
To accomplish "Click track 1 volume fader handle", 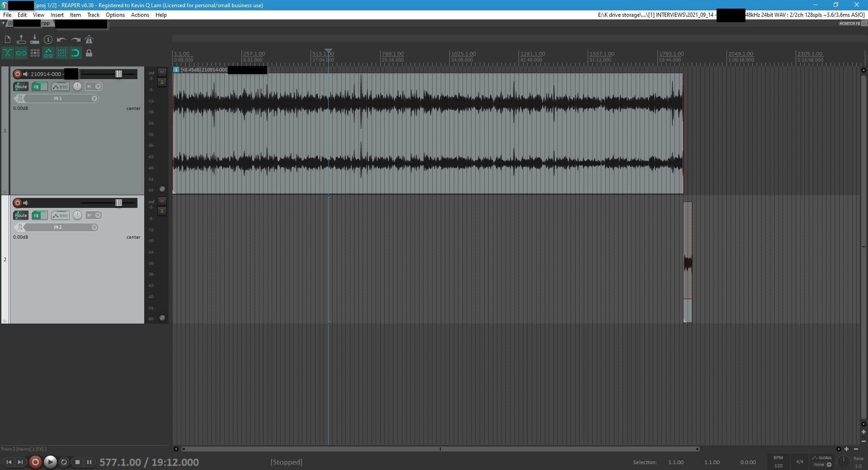I will pyautogui.click(x=118, y=74).
